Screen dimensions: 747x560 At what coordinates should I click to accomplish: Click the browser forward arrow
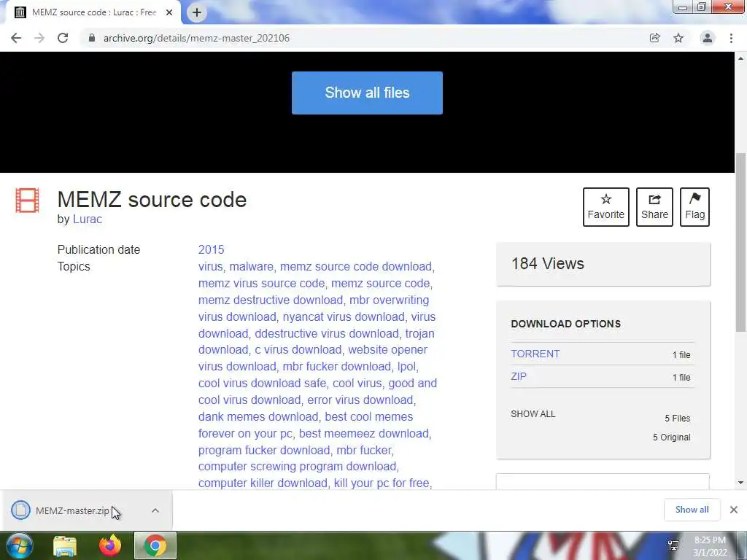39,38
